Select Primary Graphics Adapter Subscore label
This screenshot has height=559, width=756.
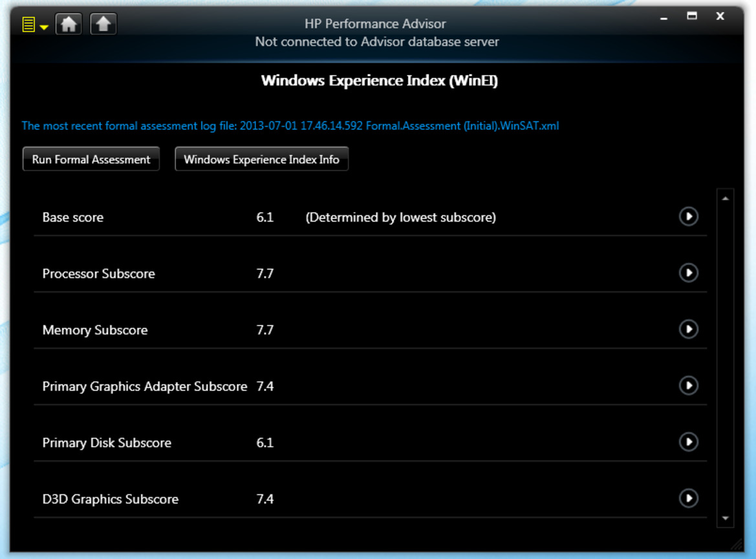(x=145, y=386)
